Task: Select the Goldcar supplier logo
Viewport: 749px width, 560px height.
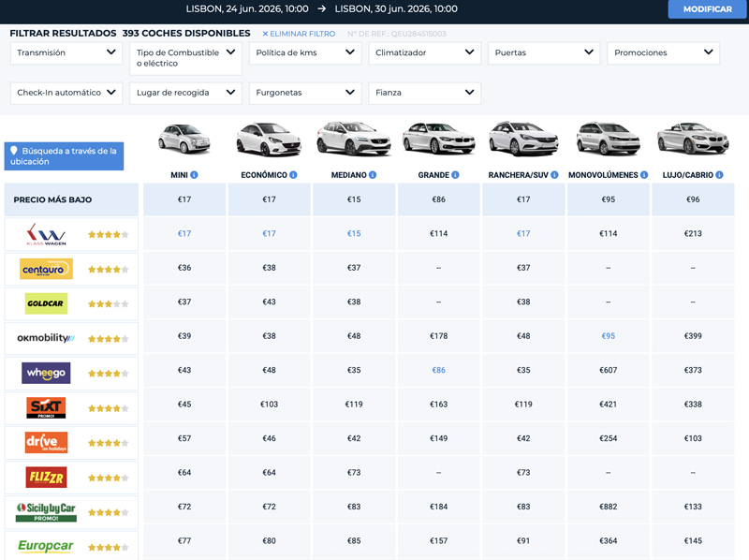Action: 46,303
